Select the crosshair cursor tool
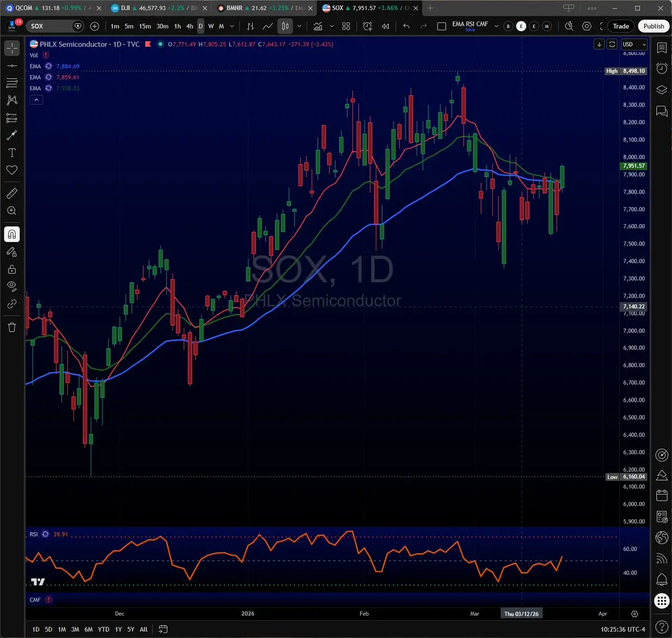 pyautogui.click(x=12, y=48)
